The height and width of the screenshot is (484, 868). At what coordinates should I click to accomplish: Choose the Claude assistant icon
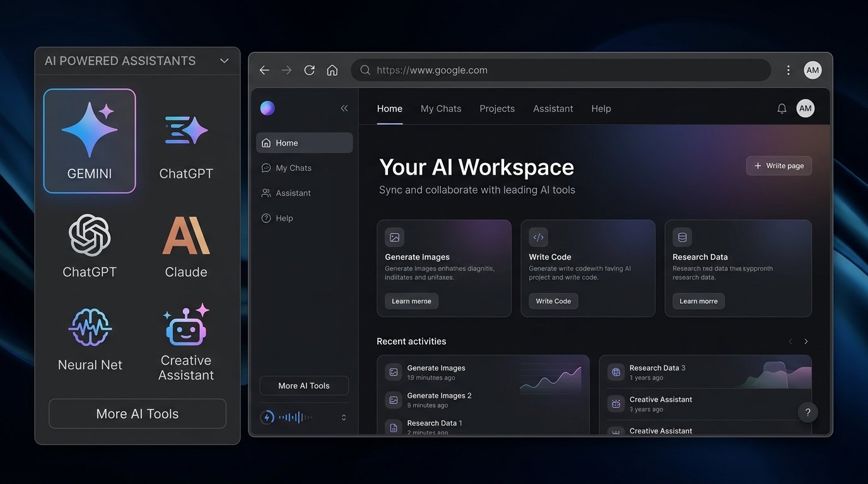[x=186, y=236]
